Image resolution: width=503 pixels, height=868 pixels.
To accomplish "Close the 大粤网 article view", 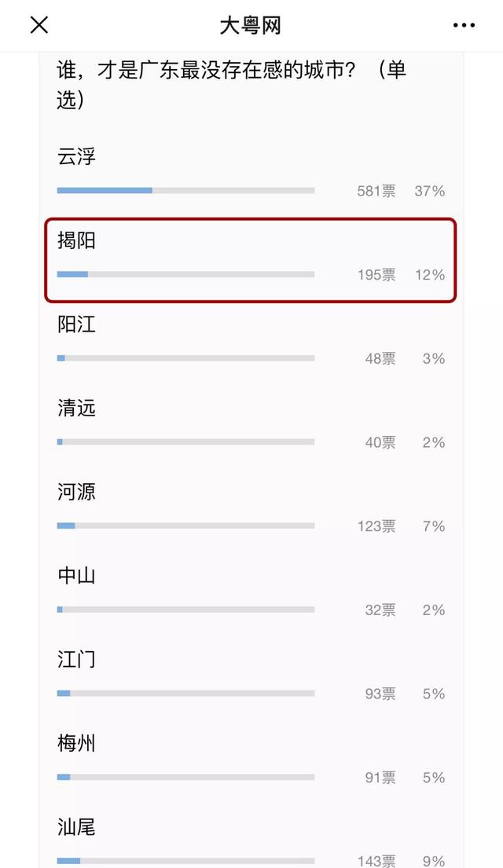I will pos(39,25).
